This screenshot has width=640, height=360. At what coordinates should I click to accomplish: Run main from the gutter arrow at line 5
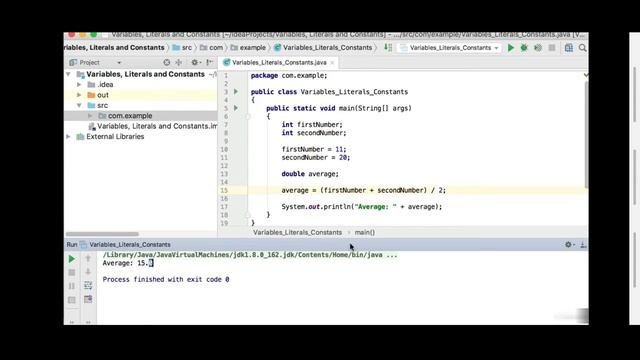click(236, 108)
